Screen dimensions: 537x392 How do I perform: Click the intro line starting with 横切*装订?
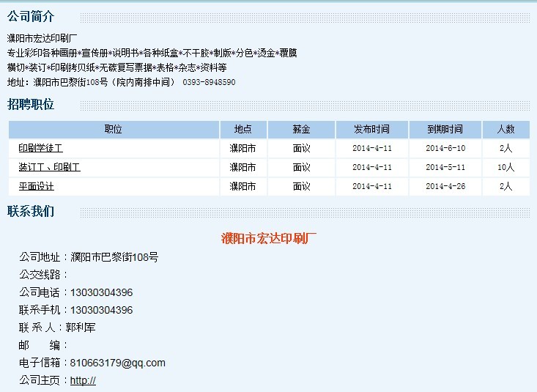pyautogui.click(x=116, y=67)
